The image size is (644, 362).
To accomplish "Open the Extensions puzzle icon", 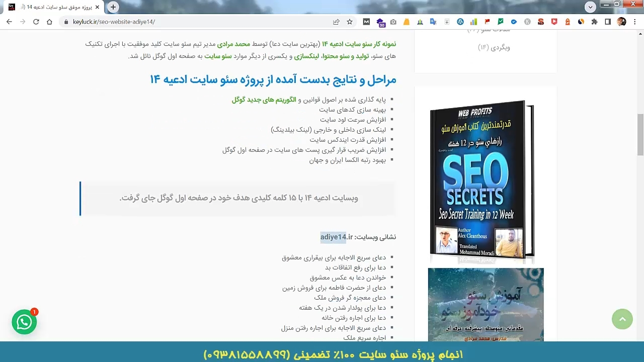I will 594,22.
